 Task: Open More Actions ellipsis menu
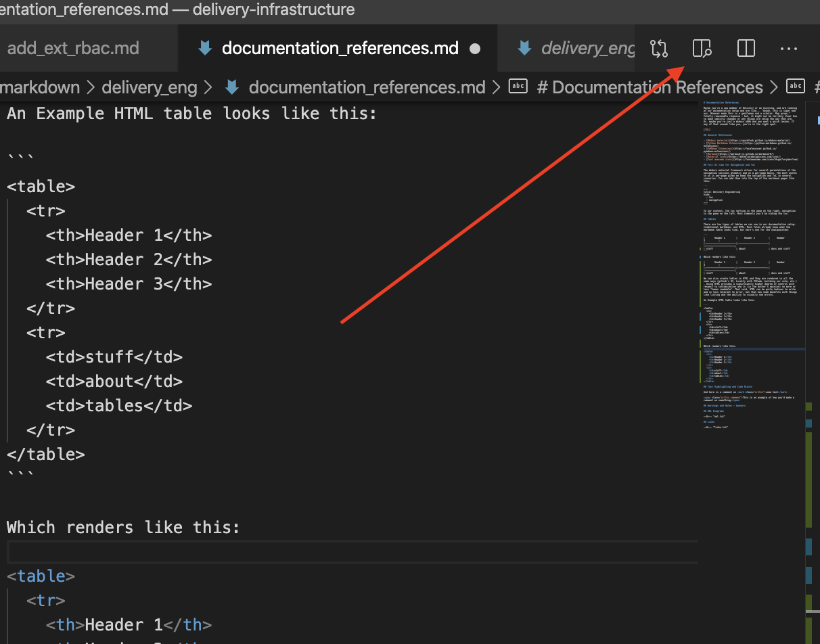tap(789, 49)
